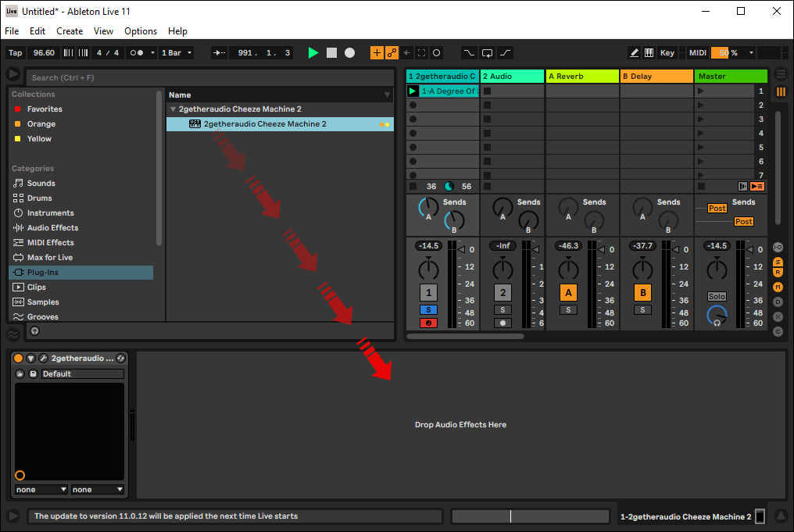Click the Arrangement Record button
This screenshot has height=532, width=794.
(350, 52)
